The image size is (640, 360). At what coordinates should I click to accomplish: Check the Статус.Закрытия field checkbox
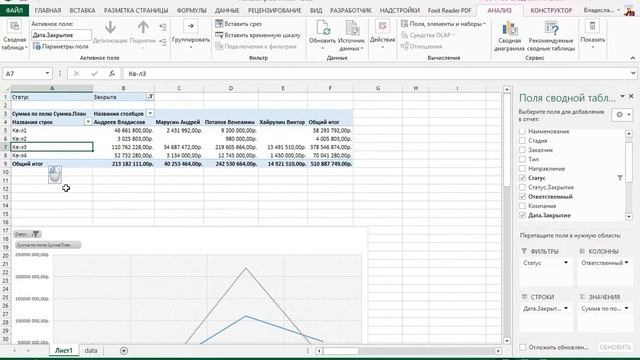[x=522, y=187]
